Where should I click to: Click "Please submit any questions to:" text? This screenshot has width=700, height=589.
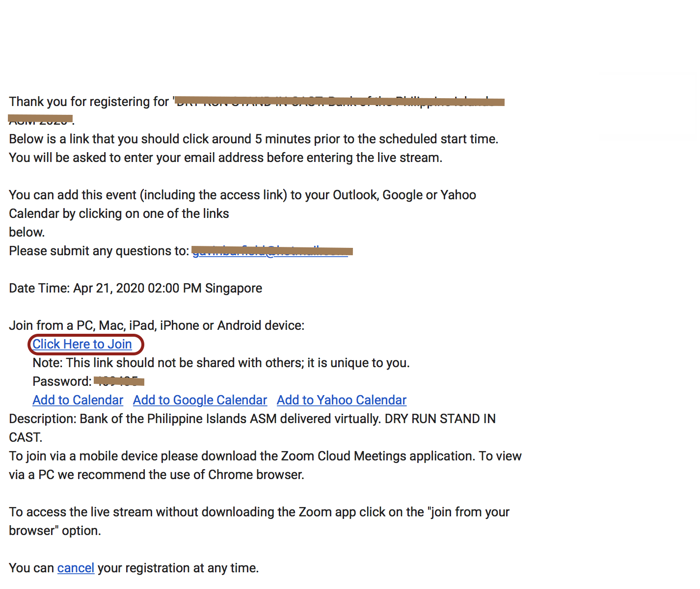[x=99, y=251]
